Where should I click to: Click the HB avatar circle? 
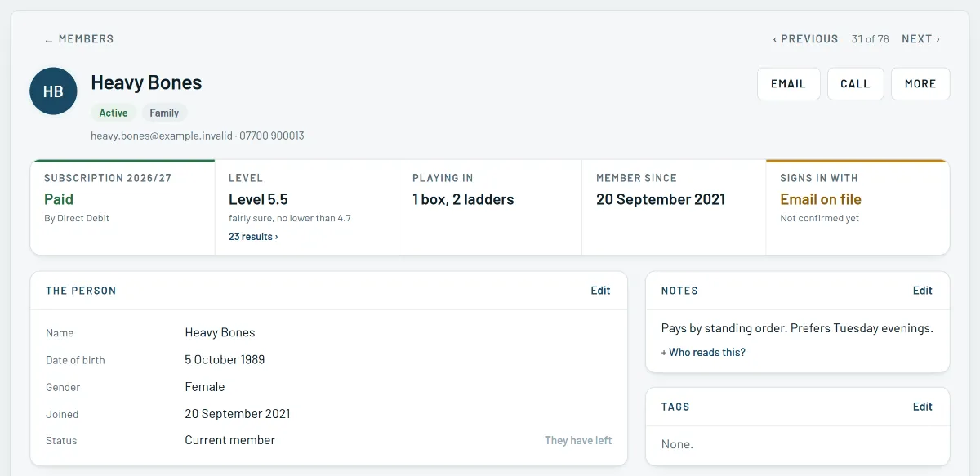[53, 91]
